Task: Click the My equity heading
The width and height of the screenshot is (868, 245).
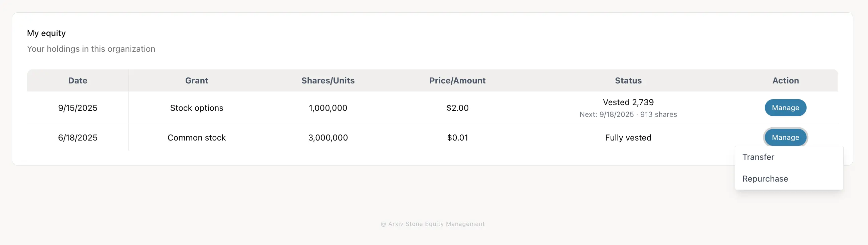Action: [x=46, y=33]
